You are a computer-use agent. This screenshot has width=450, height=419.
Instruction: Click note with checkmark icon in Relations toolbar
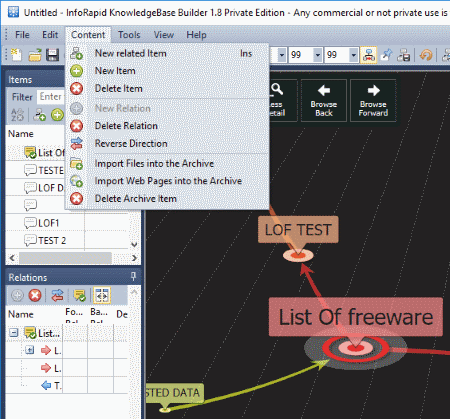click(x=79, y=295)
